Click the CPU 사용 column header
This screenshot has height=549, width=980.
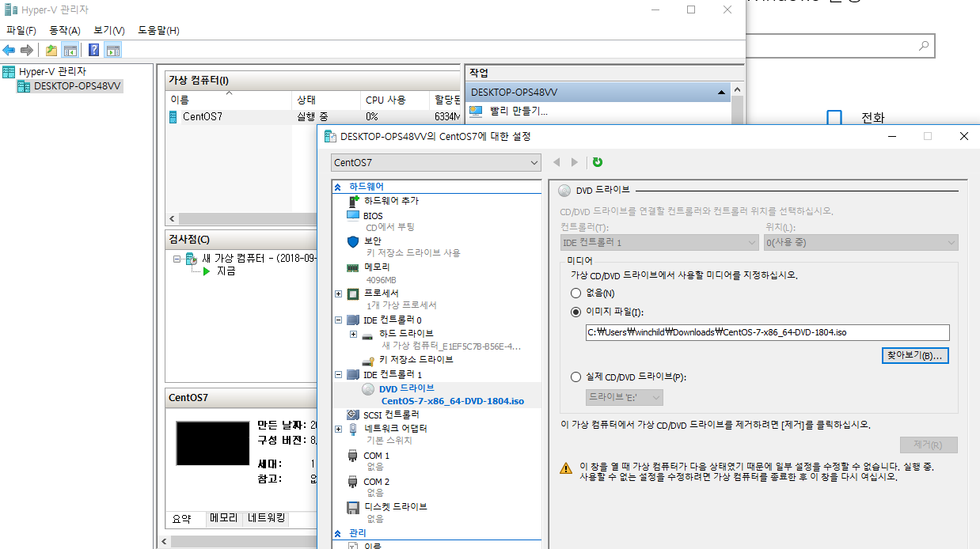pyautogui.click(x=394, y=100)
